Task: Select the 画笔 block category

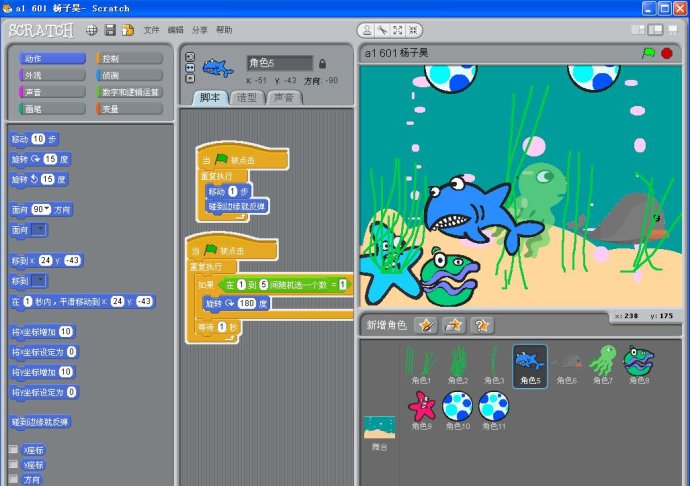Action: (x=52, y=109)
